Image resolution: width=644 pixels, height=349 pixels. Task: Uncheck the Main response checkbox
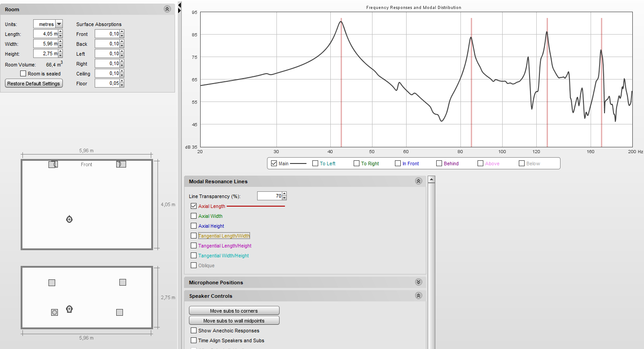[274, 163]
